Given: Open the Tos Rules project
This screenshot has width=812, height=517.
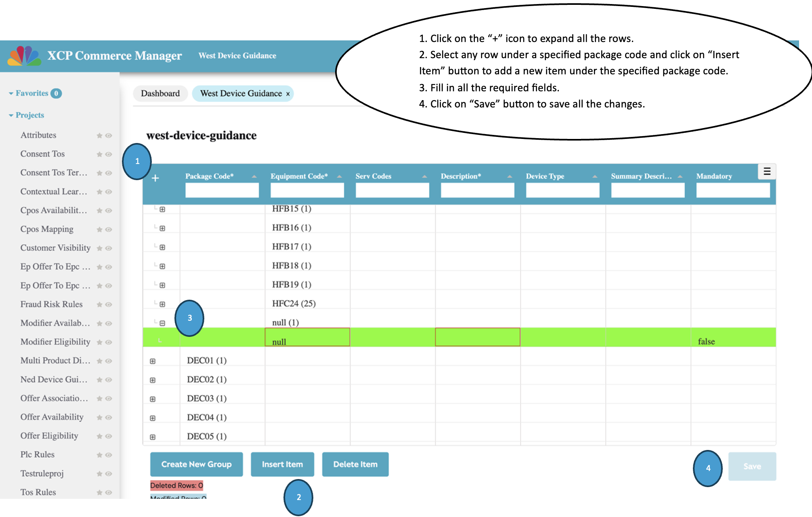Looking at the screenshot, I should click(38, 492).
